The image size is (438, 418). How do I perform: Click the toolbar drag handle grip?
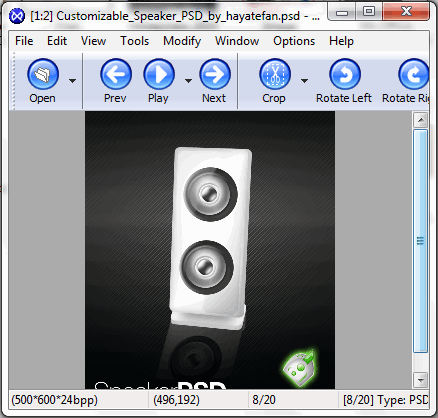[14, 81]
